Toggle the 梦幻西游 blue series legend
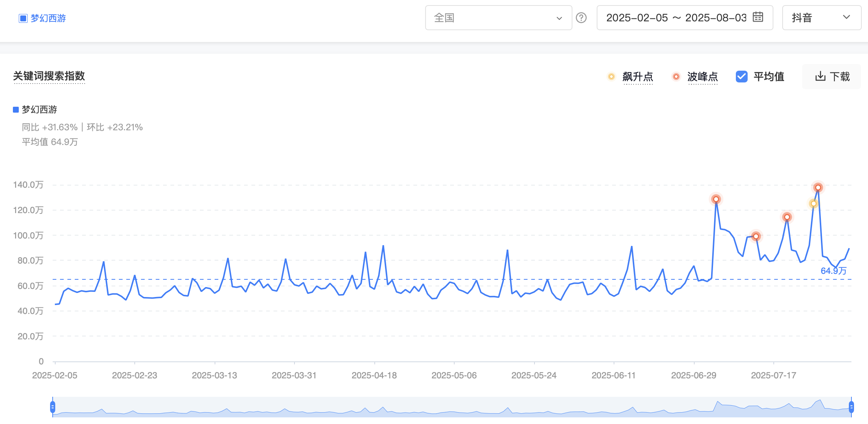The image size is (868, 424). coord(35,109)
